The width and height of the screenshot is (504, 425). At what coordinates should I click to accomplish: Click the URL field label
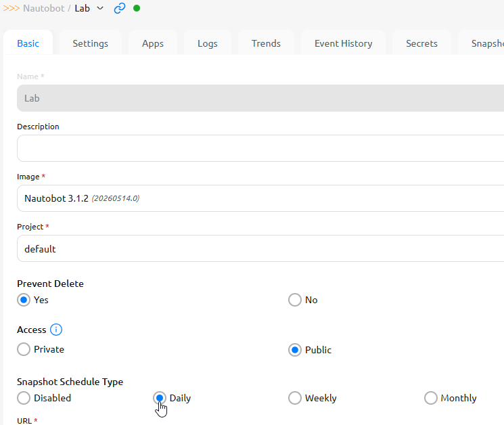[x=27, y=421]
